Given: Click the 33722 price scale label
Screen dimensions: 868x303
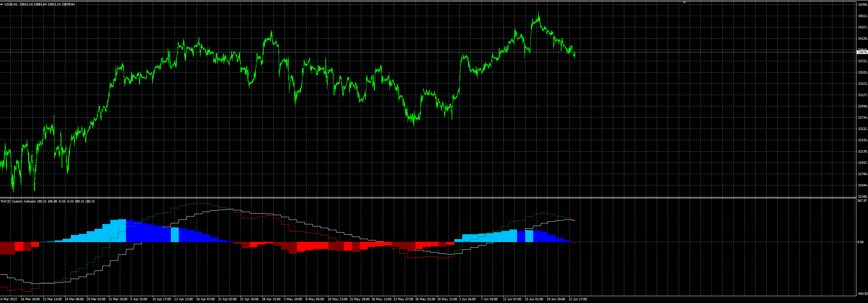Looking at the screenshot, I should [x=863, y=61].
